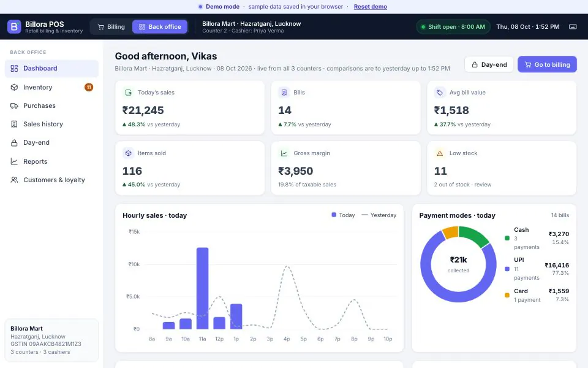Switch to the Back office tab
588x368 pixels.
pyautogui.click(x=160, y=26)
